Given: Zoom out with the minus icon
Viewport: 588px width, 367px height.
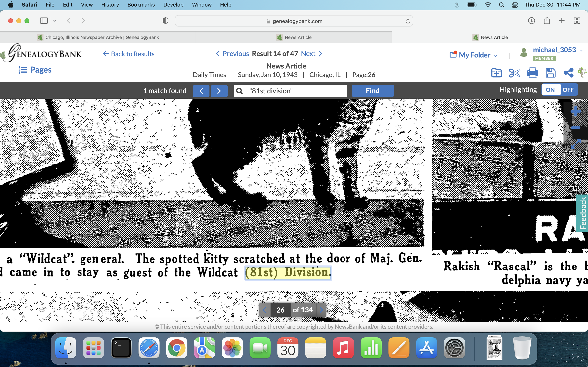Looking at the screenshot, I should 575,128.
